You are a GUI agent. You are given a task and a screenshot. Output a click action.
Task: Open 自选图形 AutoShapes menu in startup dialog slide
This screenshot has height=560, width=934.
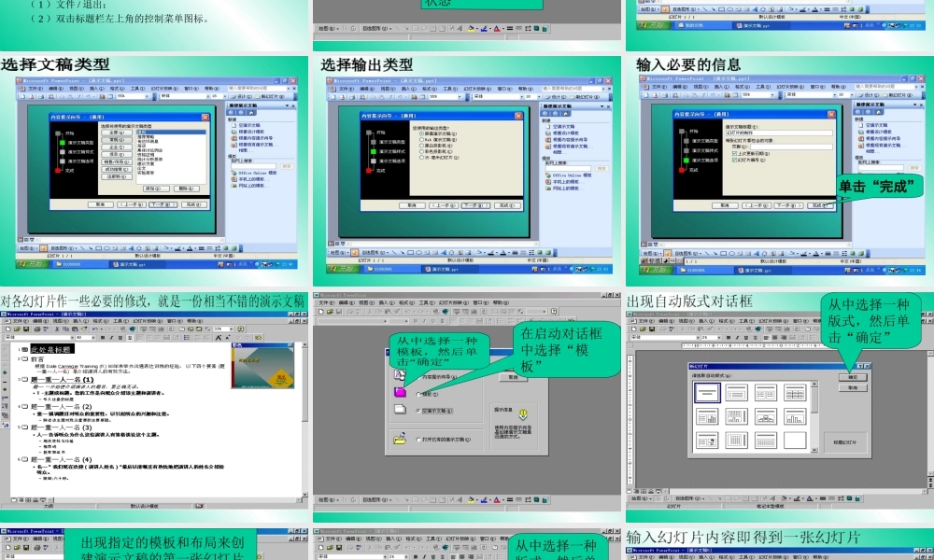coord(376,500)
